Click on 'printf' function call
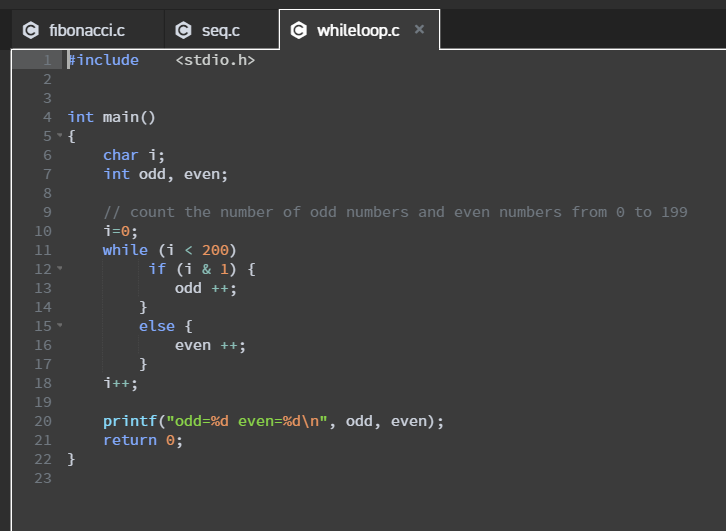The image size is (726, 531). [x=130, y=421]
